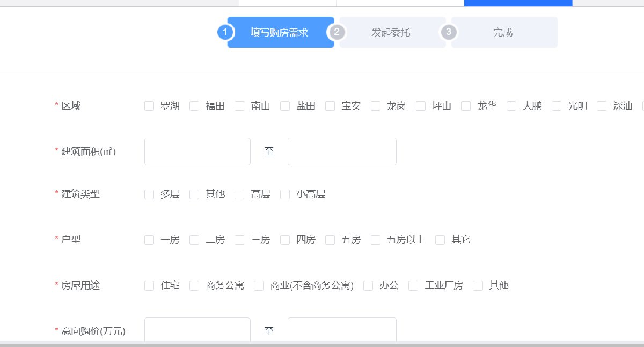Click the 建筑类型 field label

coord(80,194)
